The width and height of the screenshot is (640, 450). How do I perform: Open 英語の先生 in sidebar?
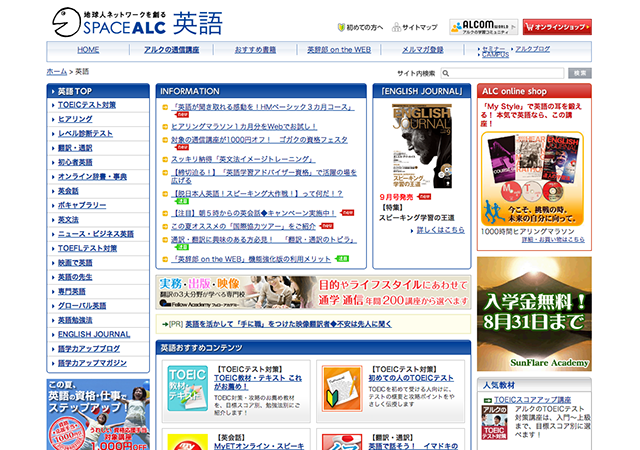[x=75, y=277]
